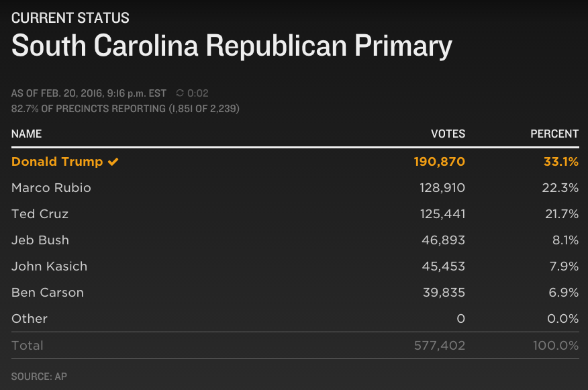Click the Marco Rubio row name
The image size is (588, 390).
[51, 188]
